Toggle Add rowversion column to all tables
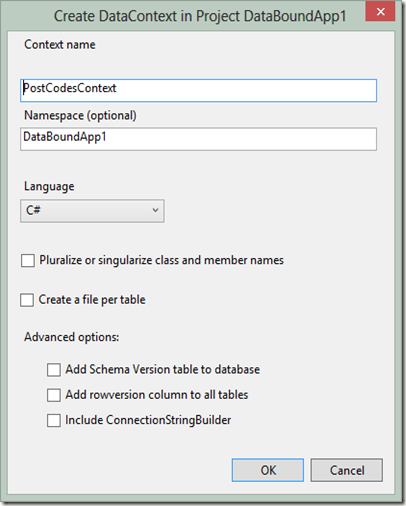 pos(54,395)
